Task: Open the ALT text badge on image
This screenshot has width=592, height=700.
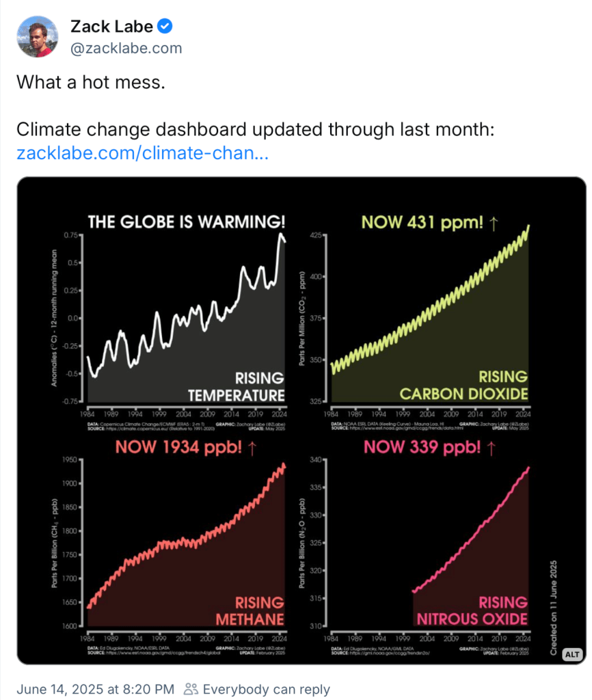Action: click(x=572, y=654)
